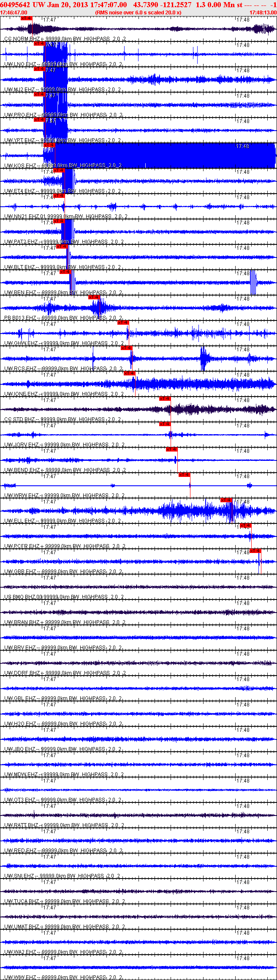Click the UW WRW EHZ station label
The width and height of the screenshot is (277, 980).
tap(65, 495)
